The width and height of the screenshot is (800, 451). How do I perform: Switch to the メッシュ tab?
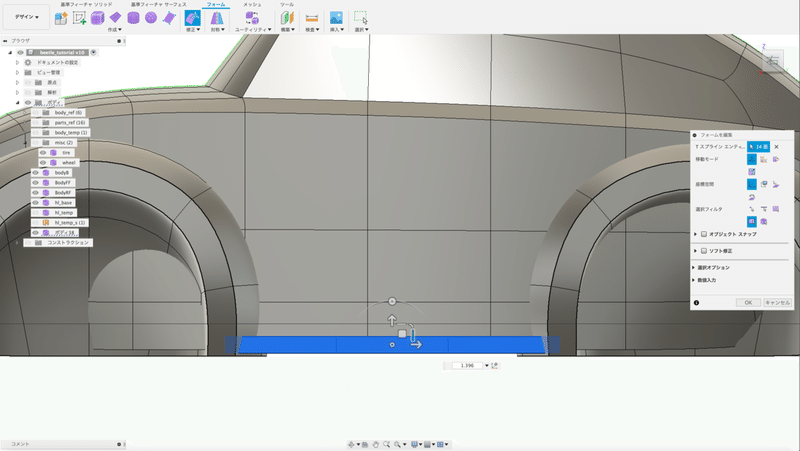tap(252, 4)
